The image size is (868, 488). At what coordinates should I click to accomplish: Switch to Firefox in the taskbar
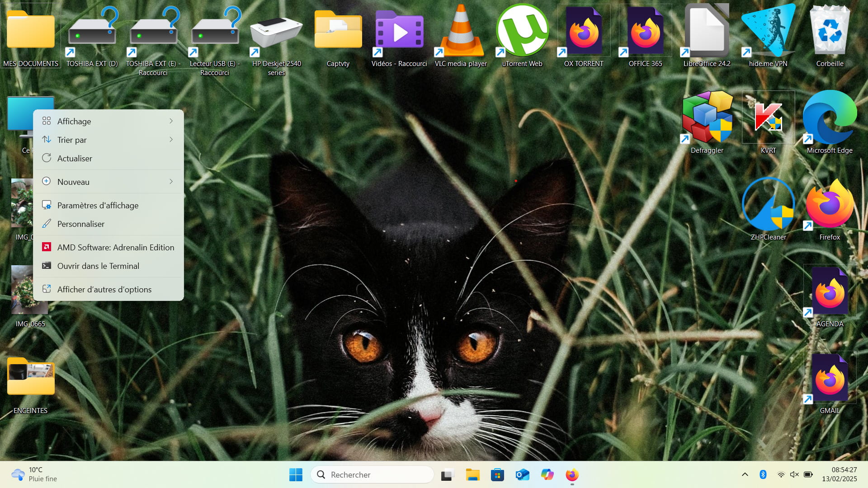tap(572, 474)
